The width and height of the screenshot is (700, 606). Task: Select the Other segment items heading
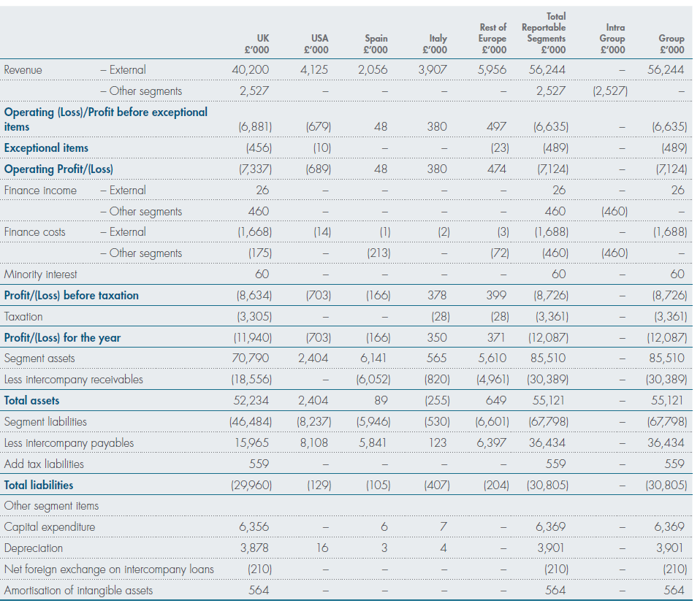(x=51, y=506)
